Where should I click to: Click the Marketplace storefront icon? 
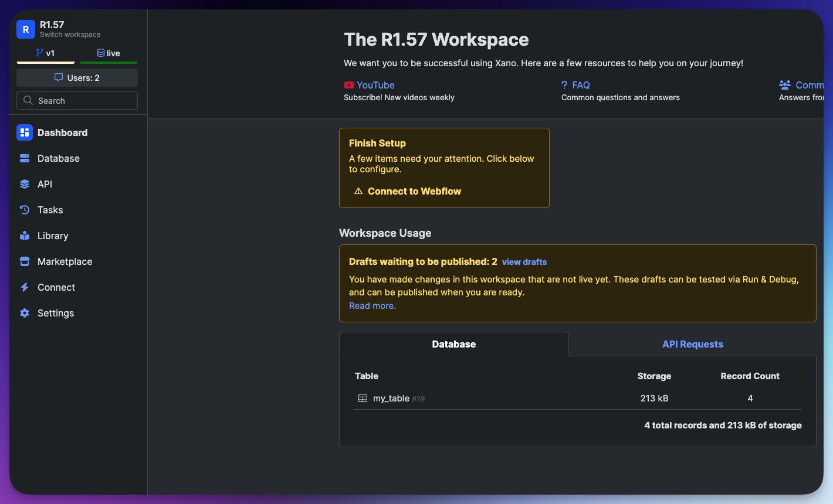(x=25, y=261)
